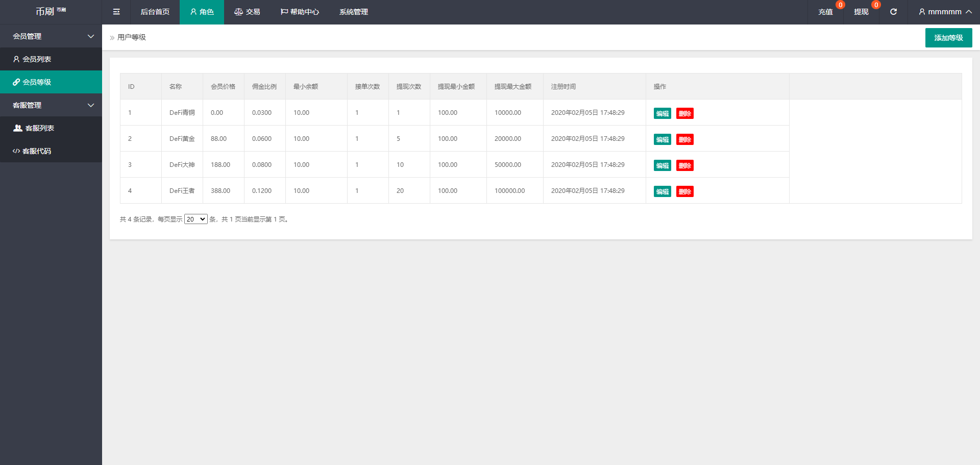This screenshot has height=465, width=980.
Task: Collapse the 客服管理 sidebar group
Action: [51, 105]
